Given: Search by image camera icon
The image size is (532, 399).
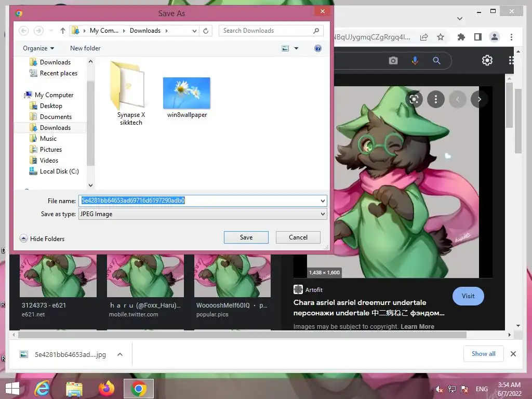Looking at the screenshot, I should pos(393,61).
